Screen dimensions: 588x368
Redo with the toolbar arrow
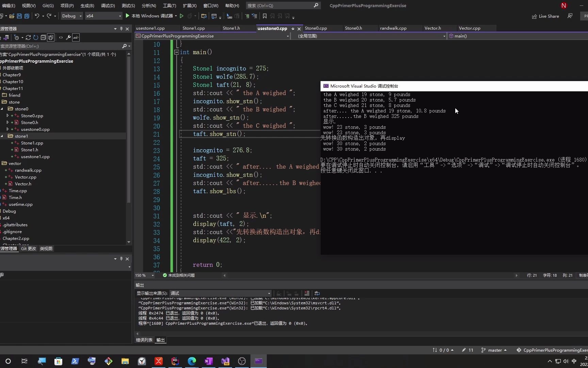point(49,16)
